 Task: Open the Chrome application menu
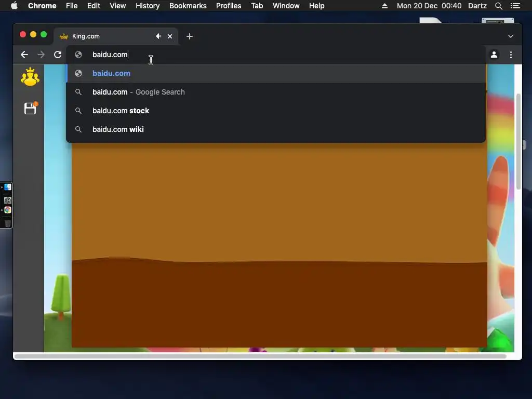(x=42, y=6)
